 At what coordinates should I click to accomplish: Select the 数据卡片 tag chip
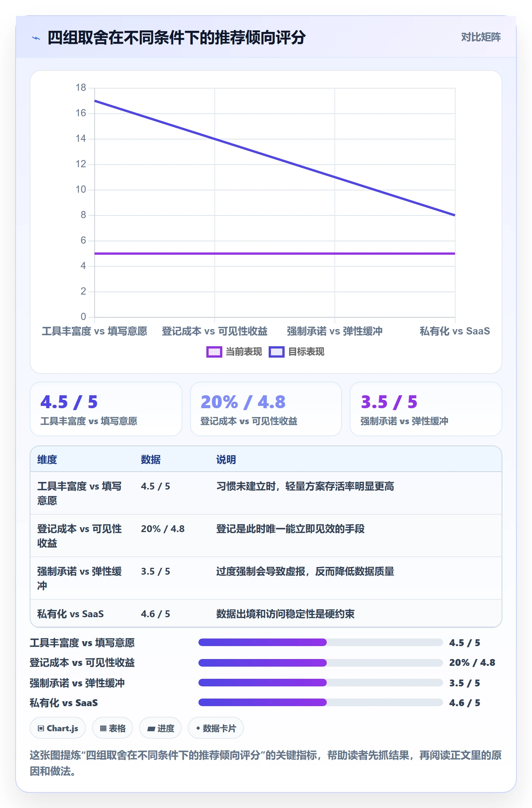(x=216, y=728)
